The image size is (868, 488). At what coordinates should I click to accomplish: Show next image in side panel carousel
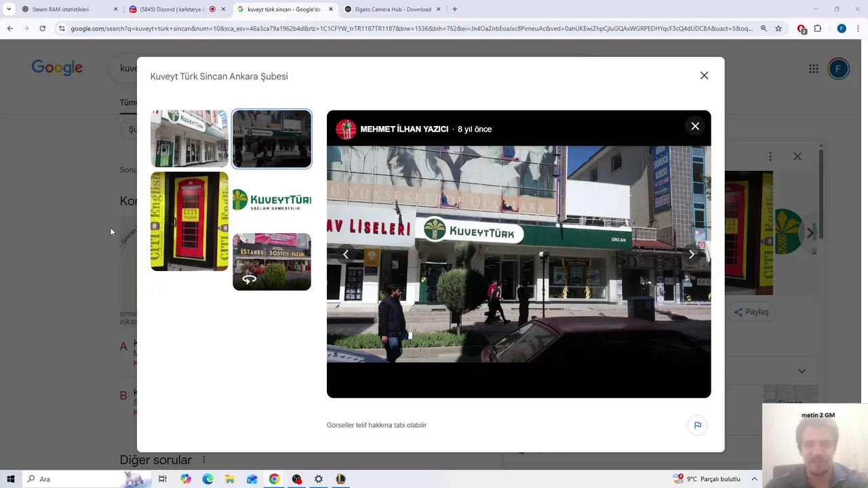pos(810,232)
